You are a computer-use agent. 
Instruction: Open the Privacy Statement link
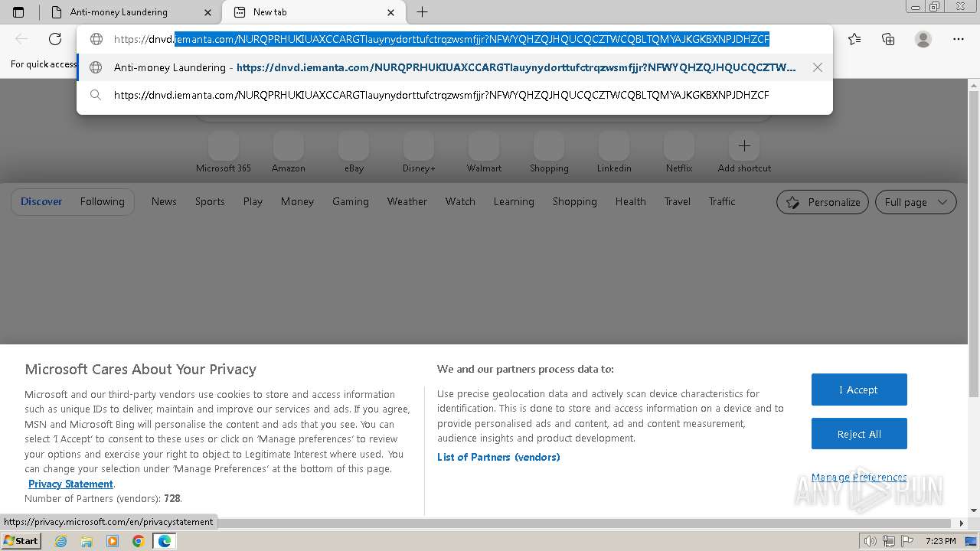(70, 484)
